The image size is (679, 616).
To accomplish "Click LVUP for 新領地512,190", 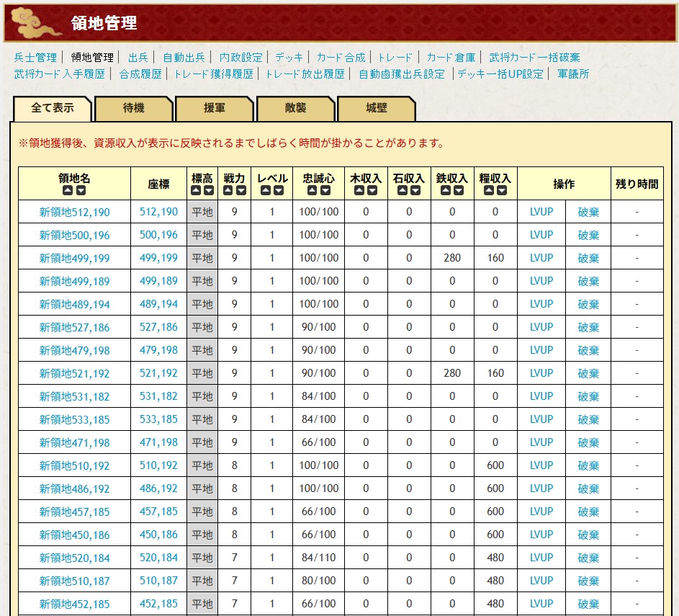I will coord(541,212).
